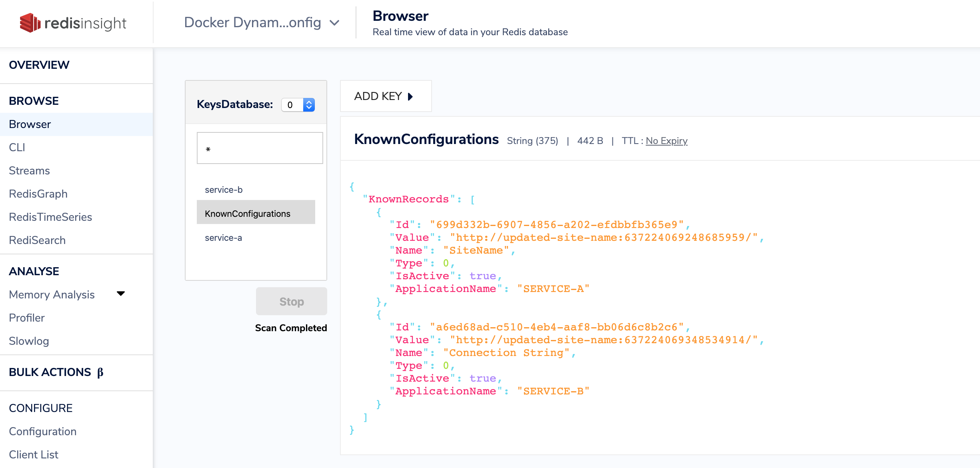
Task: Click the ADD KEY arrow icon
Action: pyautogui.click(x=410, y=96)
